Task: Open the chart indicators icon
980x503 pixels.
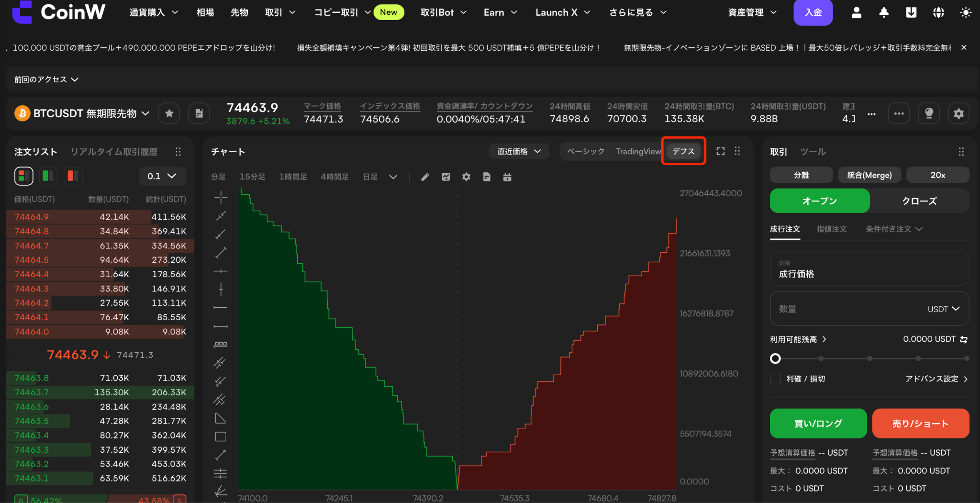Action: coord(445,177)
